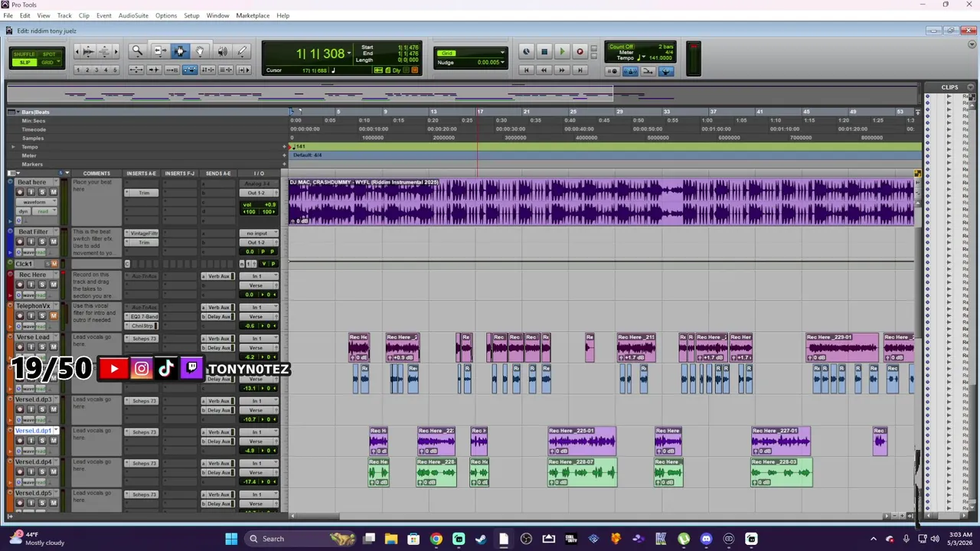Screen dimensions: 980x551
Task: Select the Scrubber speaker tool
Action: pyautogui.click(x=222, y=51)
